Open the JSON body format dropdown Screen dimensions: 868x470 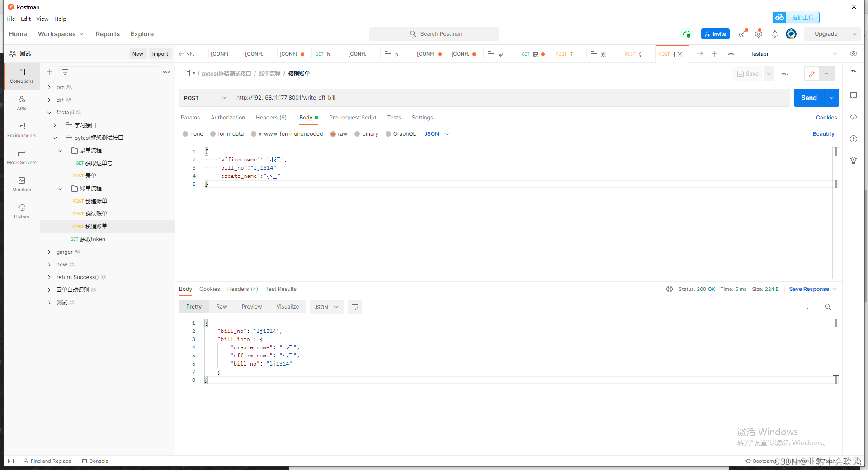coord(437,134)
